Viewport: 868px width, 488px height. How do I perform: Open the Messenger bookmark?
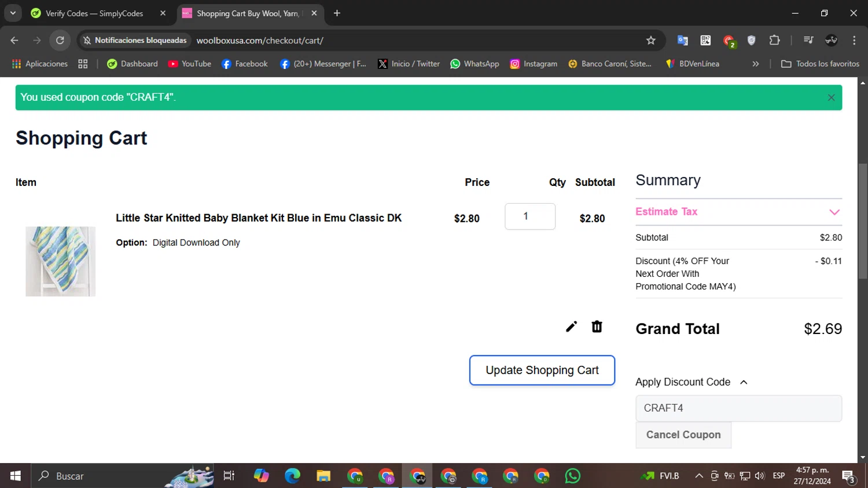pos(323,64)
